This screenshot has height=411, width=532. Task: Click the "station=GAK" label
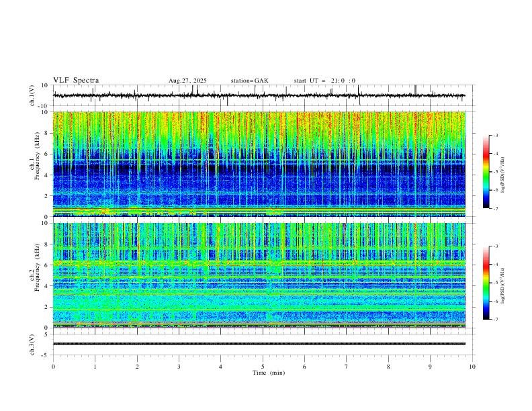point(249,81)
